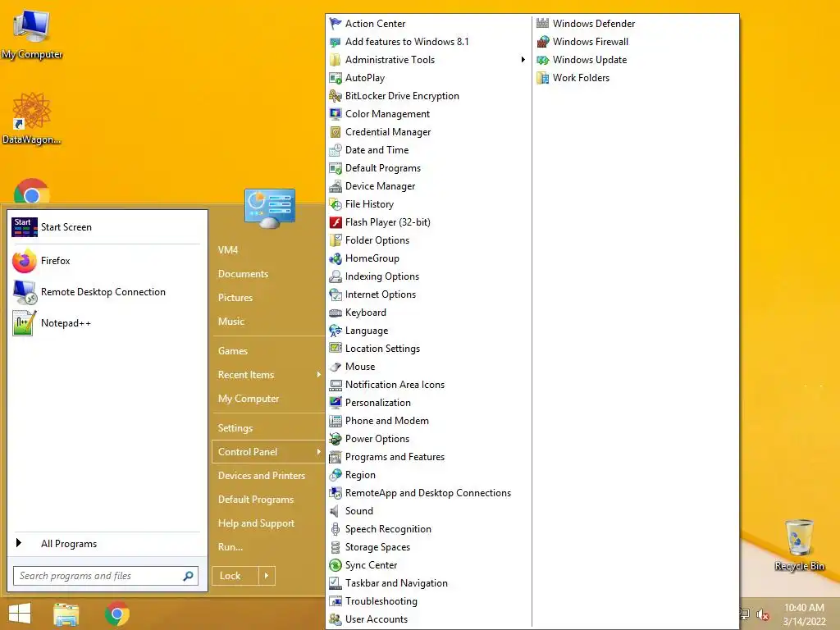
Task: Click the Start Screen tile icon
Action: point(24,227)
